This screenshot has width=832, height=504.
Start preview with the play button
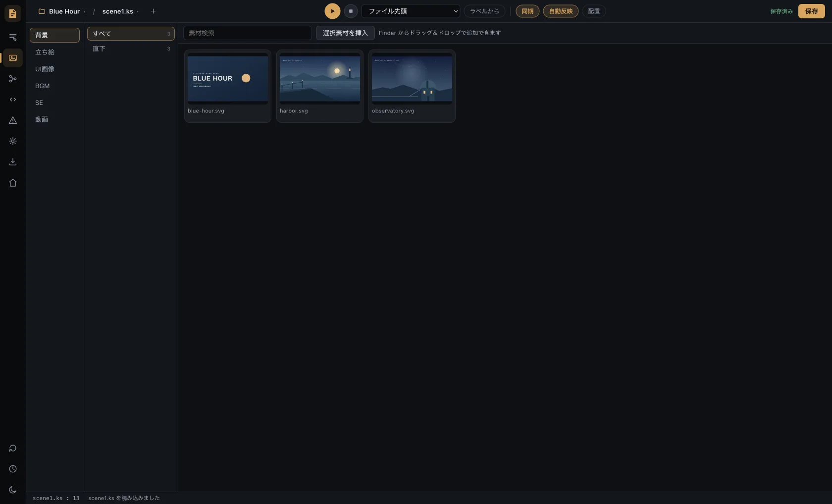point(332,11)
